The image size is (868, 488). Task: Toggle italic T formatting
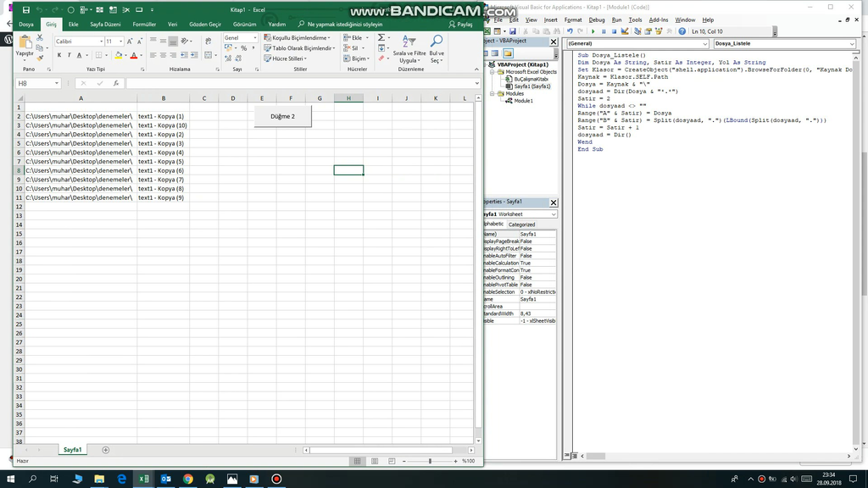(70, 55)
